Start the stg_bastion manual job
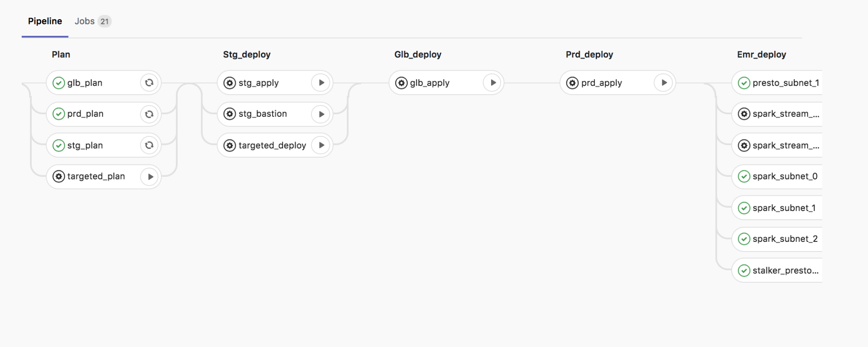The image size is (868, 347). pyautogui.click(x=321, y=114)
